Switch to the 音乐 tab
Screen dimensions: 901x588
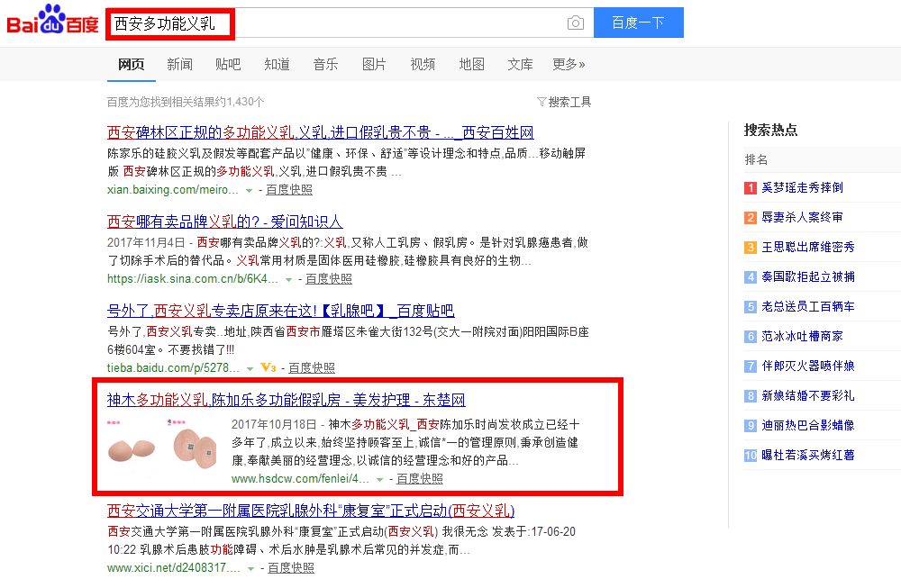tap(326, 64)
